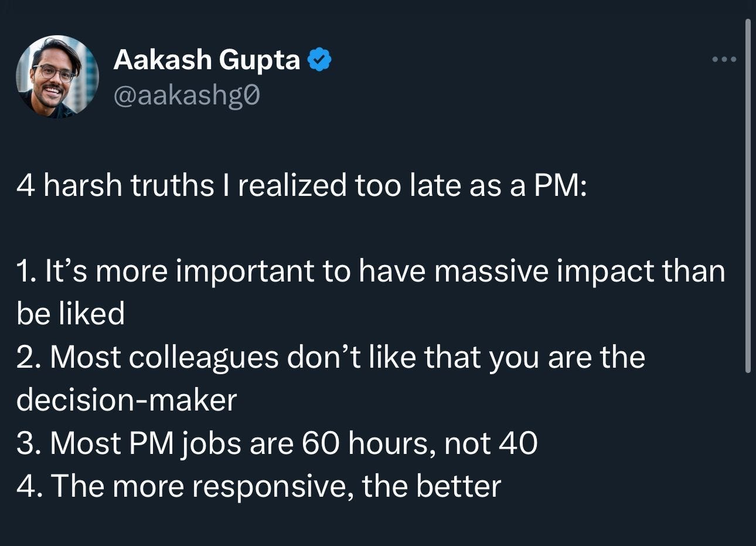Viewport: 756px width, 546px height.
Task: Click the vertical scrollbar thumb on the right
Action: pyautogui.click(x=747, y=196)
